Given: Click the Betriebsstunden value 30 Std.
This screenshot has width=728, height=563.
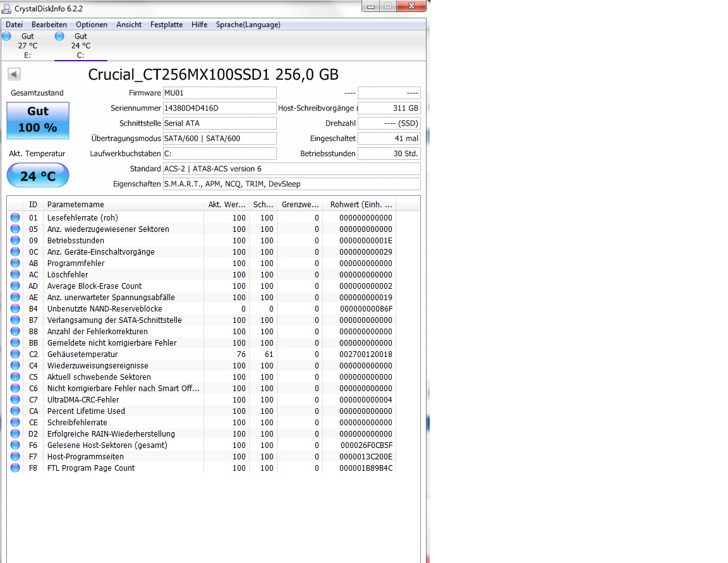Looking at the screenshot, I should pos(389,154).
